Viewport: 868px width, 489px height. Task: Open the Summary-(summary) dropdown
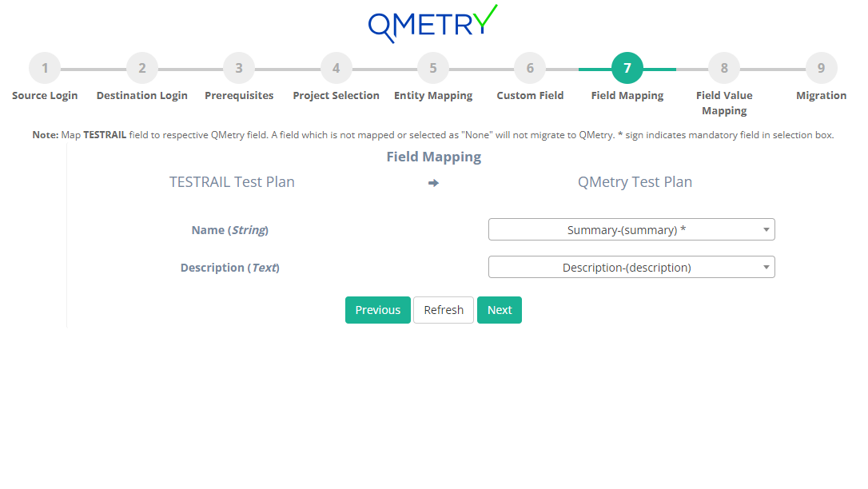(x=631, y=229)
